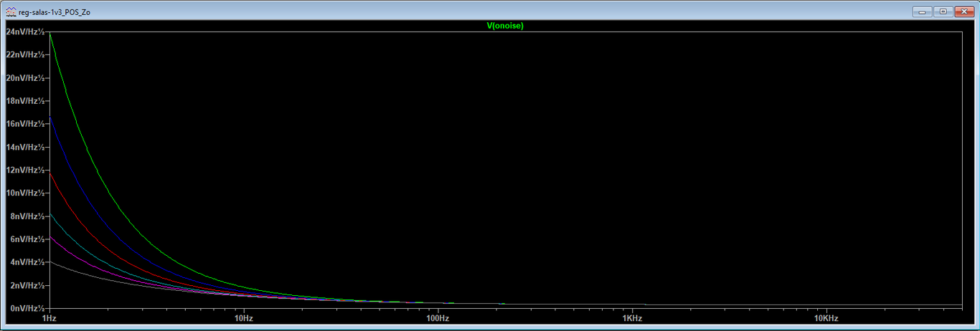Click the 2nV/Hz½ vertical axis label

click(x=27, y=285)
